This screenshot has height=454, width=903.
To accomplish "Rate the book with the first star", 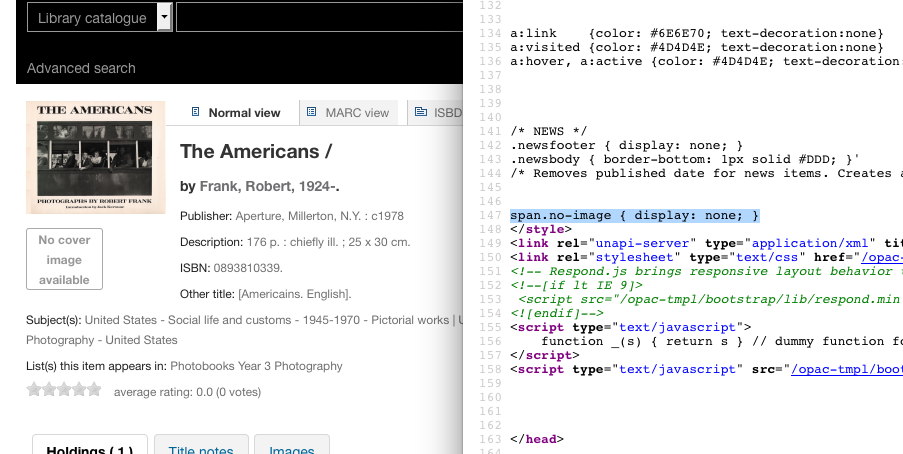I will pos(34,390).
